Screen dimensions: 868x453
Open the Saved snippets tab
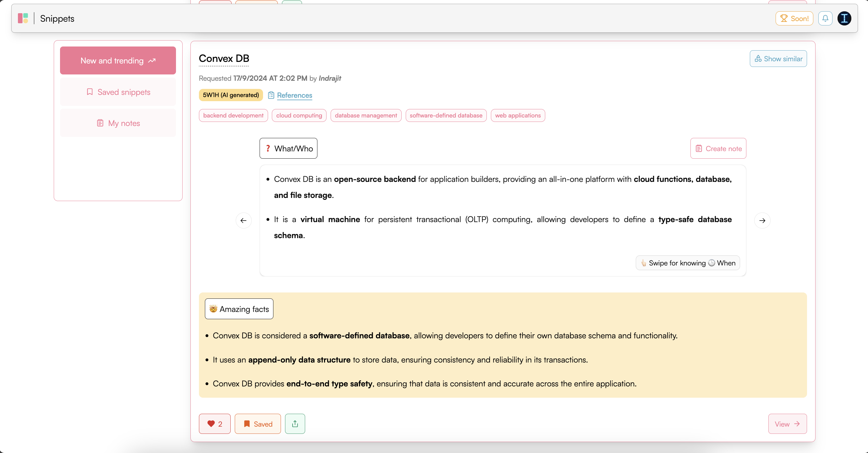(118, 92)
